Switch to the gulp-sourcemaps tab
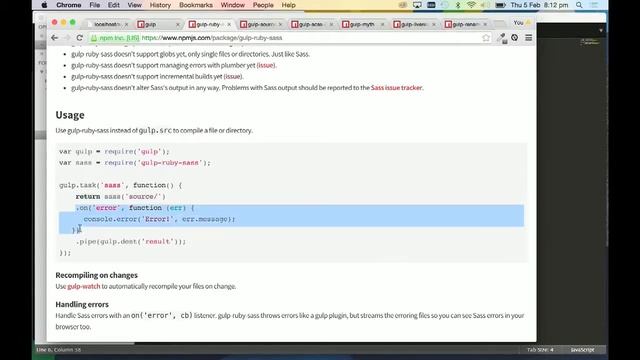 pyautogui.click(x=261, y=24)
